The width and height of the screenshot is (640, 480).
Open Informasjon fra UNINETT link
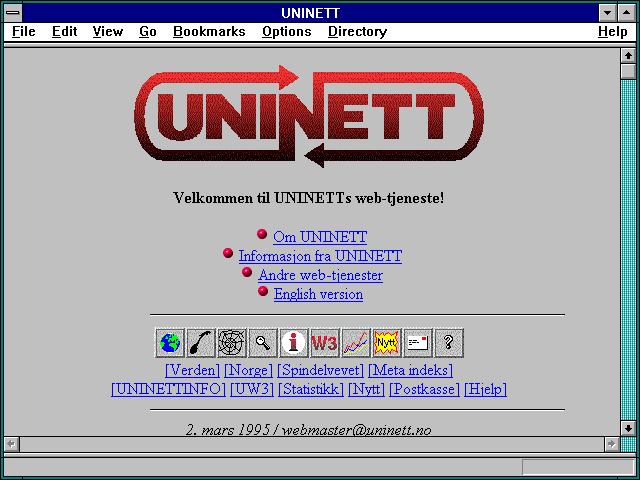[x=320, y=256]
